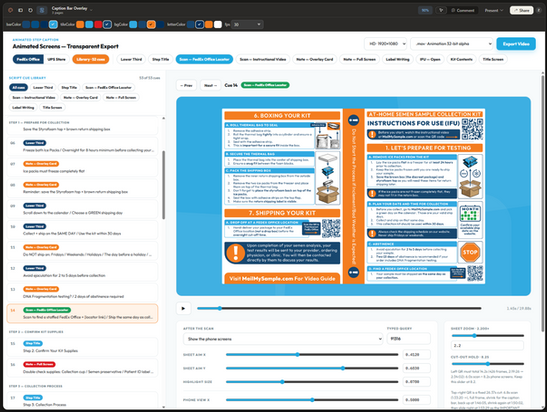Switch to Note – Full Screen tab
The height and width of the screenshot is (412, 547).
[359, 59]
